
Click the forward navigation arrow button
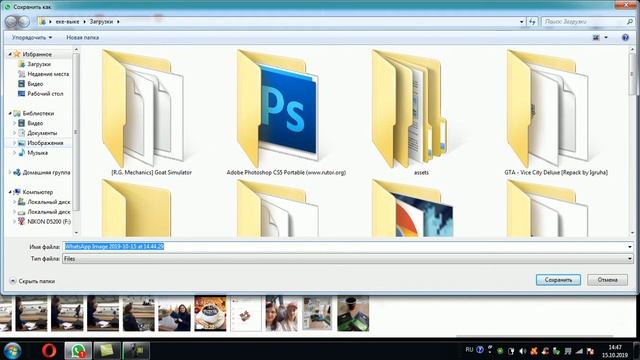tap(24, 21)
